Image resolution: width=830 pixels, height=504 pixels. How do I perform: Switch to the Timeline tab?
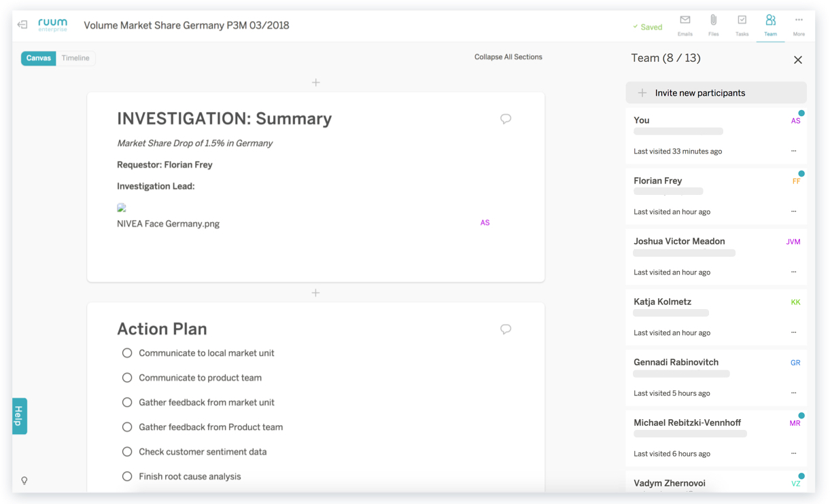pos(75,58)
